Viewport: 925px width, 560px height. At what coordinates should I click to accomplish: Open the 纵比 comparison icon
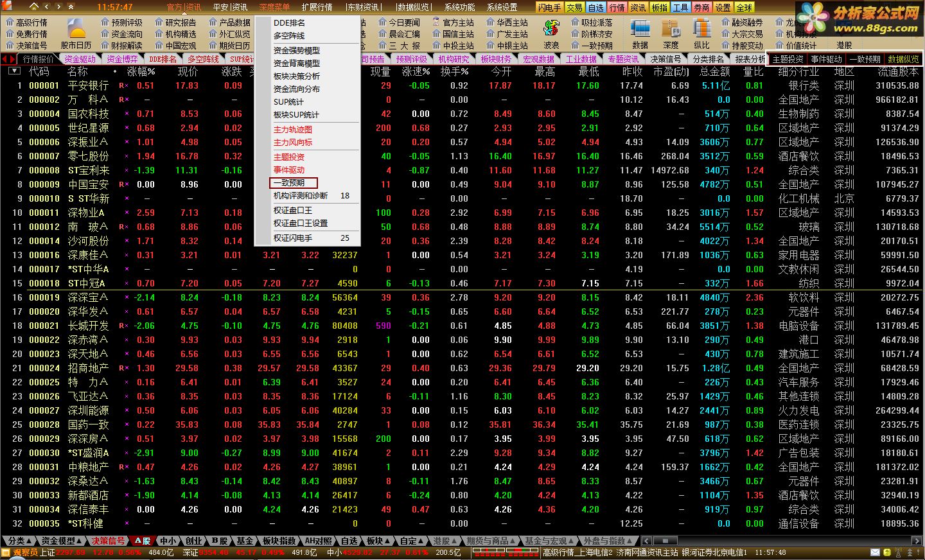click(x=701, y=34)
